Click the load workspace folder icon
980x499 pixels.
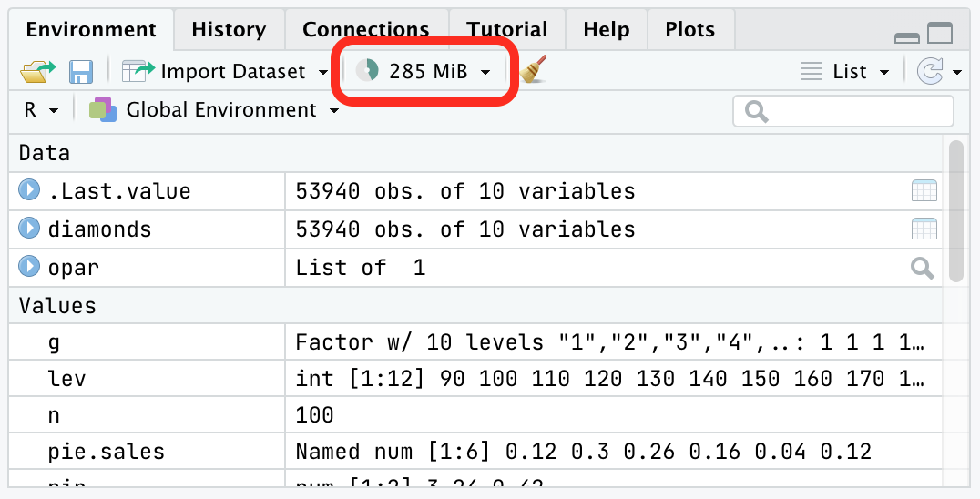pyautogui.click(x=37, y=72)
